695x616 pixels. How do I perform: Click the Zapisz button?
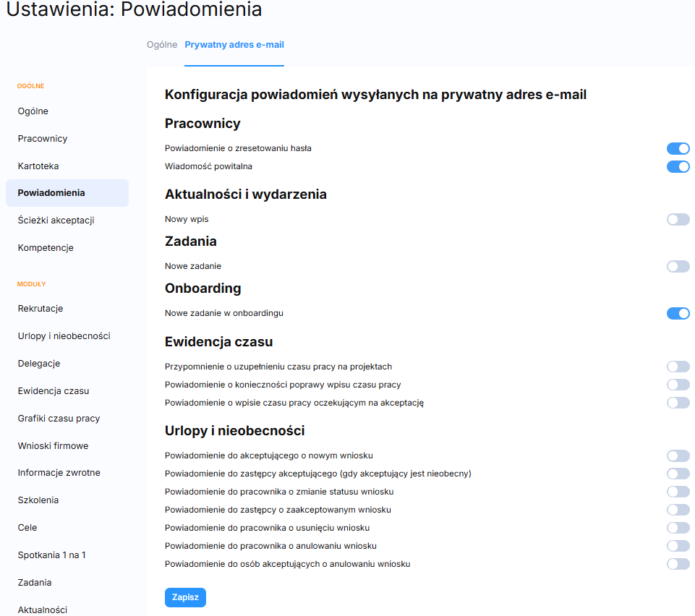pyautogui.click(x=185, y=597)
